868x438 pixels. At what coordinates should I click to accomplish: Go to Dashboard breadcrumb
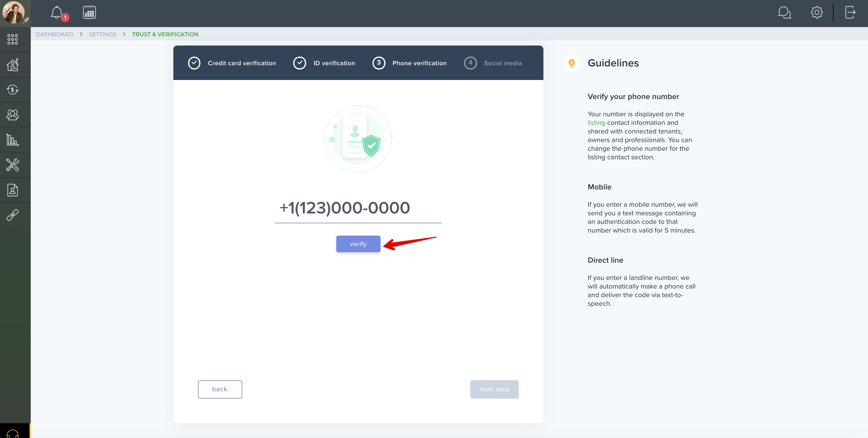[x=54, y=34]
